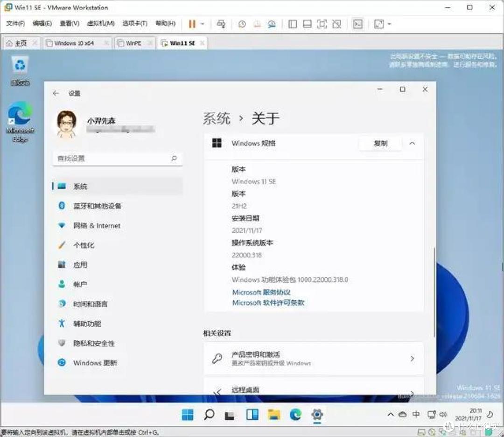
Task: Click the stretch guest display icon
Action: pyautogui.click(x=378, y=24)
